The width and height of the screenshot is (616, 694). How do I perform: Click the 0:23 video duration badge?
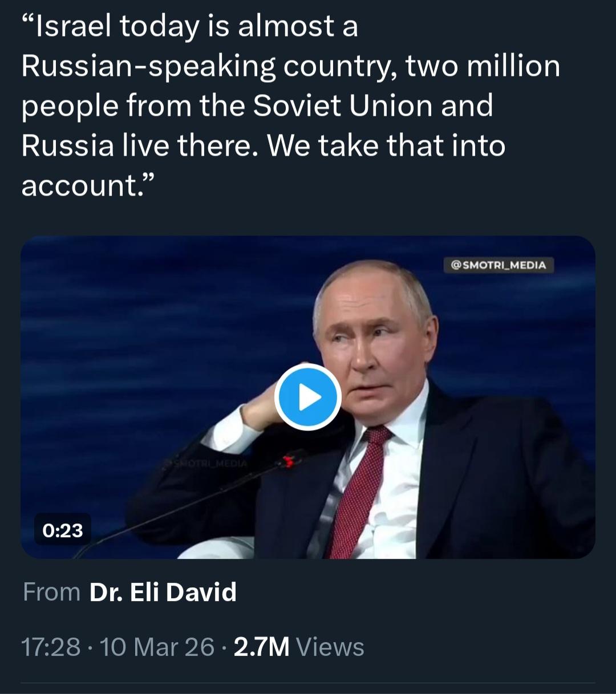coord(63,530)
